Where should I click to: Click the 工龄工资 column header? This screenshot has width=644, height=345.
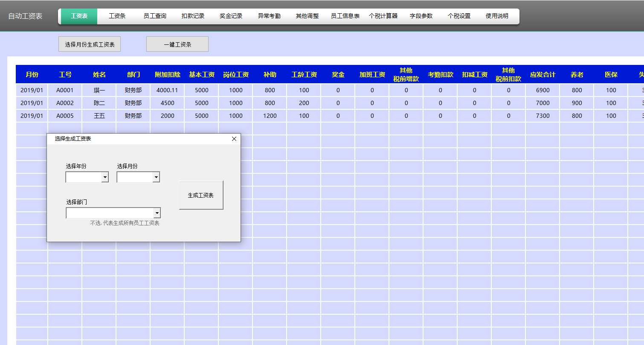tap(304, 75)
